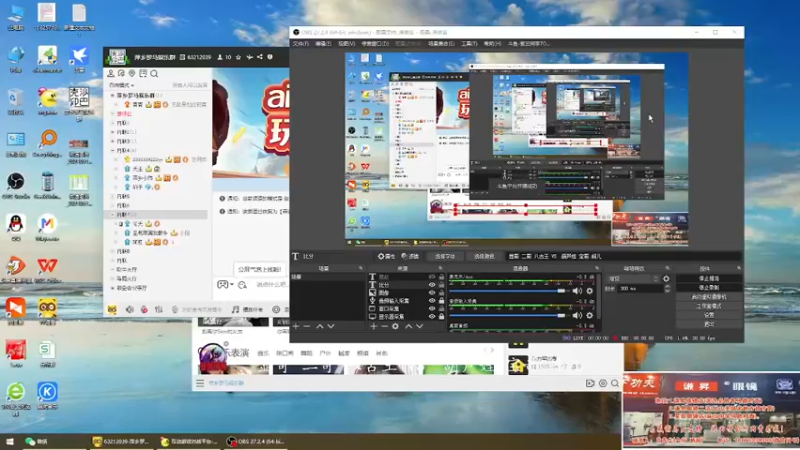The width and height of the screenshot is (800, 450).
Task: Toggle lock on Image source
Action: (441, 293)
